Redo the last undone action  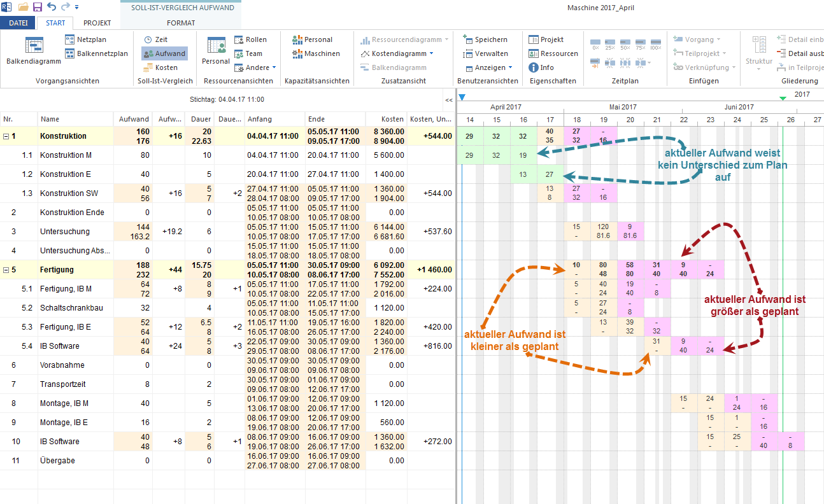coord(65,7)
